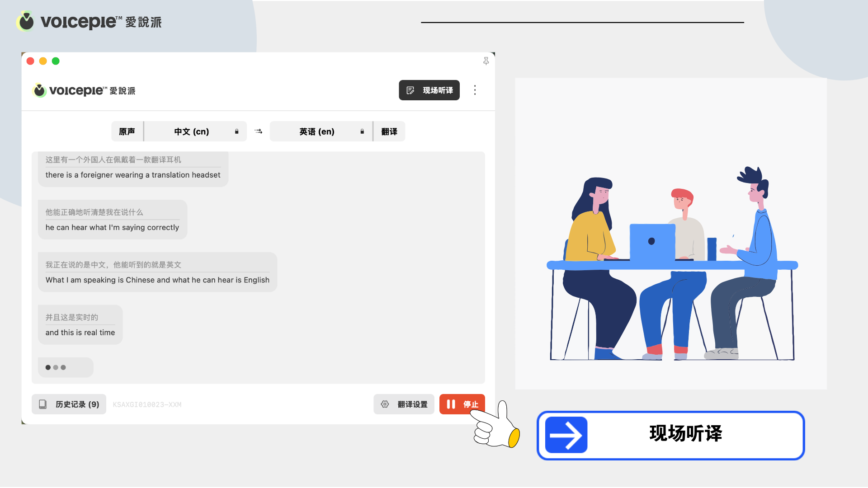The width and height of the screenshot is (868, 488).
Task: Open the 英语 (en) language selector
Action: pos(316,131)
